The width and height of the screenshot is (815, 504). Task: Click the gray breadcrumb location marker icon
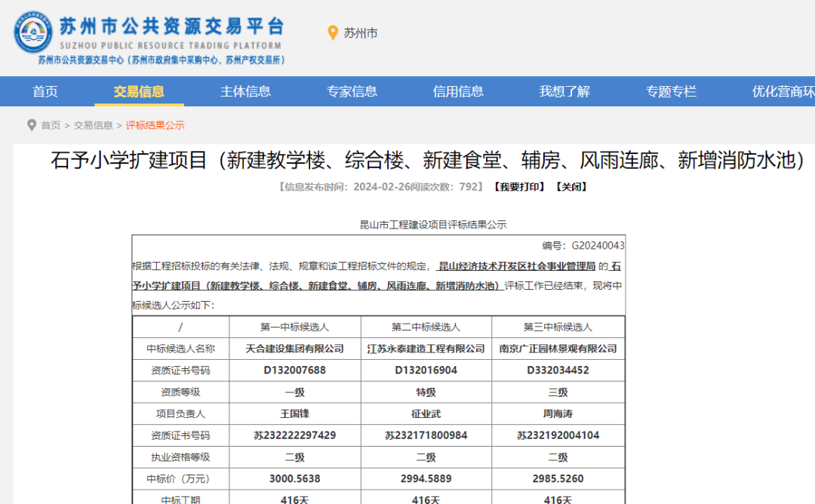pyautogui.click(x=31, y=125)
